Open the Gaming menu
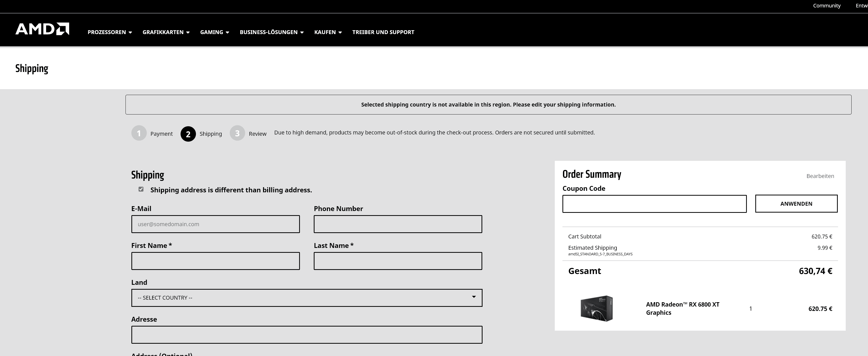This screenshot has width=868, height=356. (214, 32)
